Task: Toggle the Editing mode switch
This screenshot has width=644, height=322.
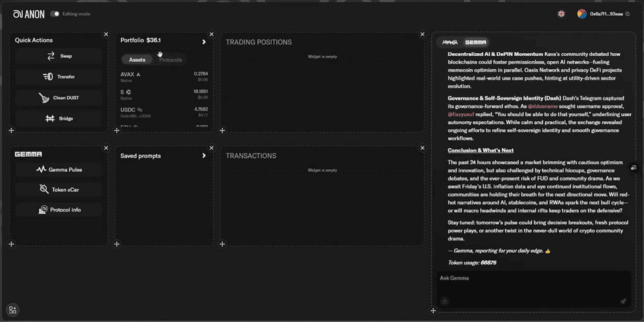Action: [55, 14]
